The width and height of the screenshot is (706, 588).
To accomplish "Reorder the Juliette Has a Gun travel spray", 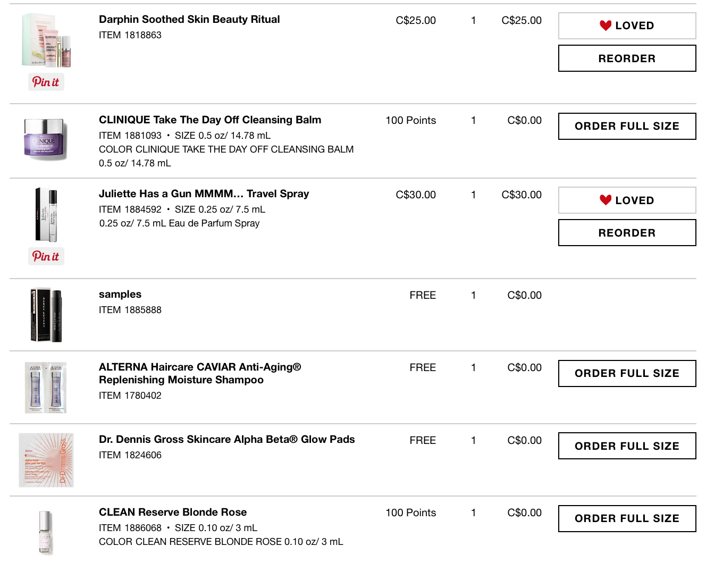I will (627, 233).
